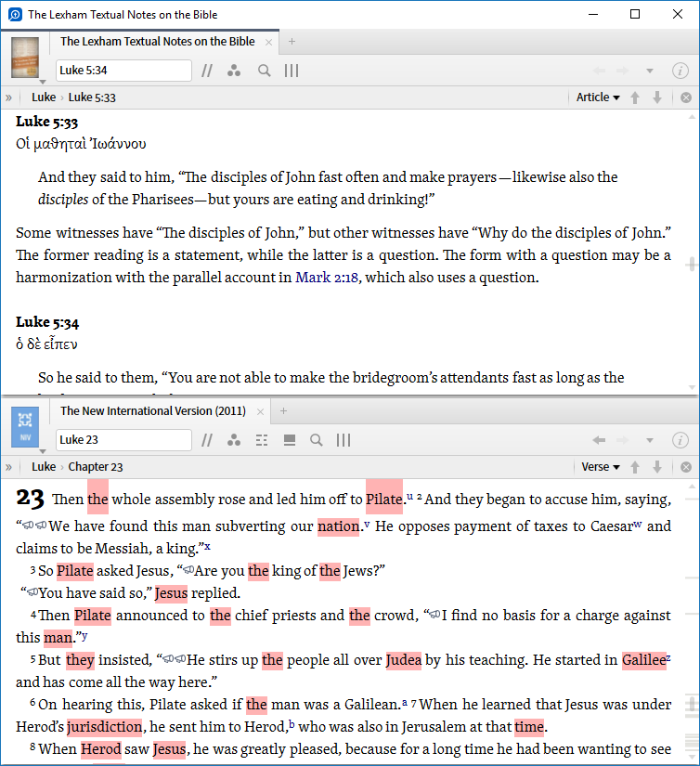Go forward in NIV panel history
Viewport: 700px width, 766px height.
click(x=622, y=440)
